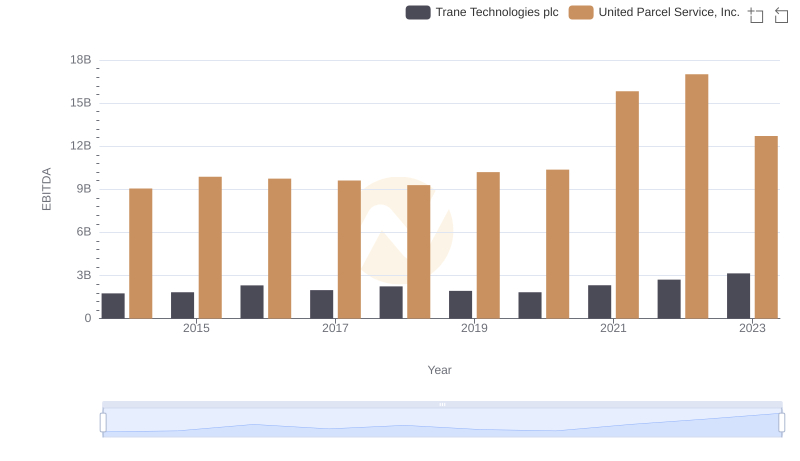Click the 2021 Trane Technologies bar
The image size is (800, 461).
pyautogui.click(x=599, y=302)
